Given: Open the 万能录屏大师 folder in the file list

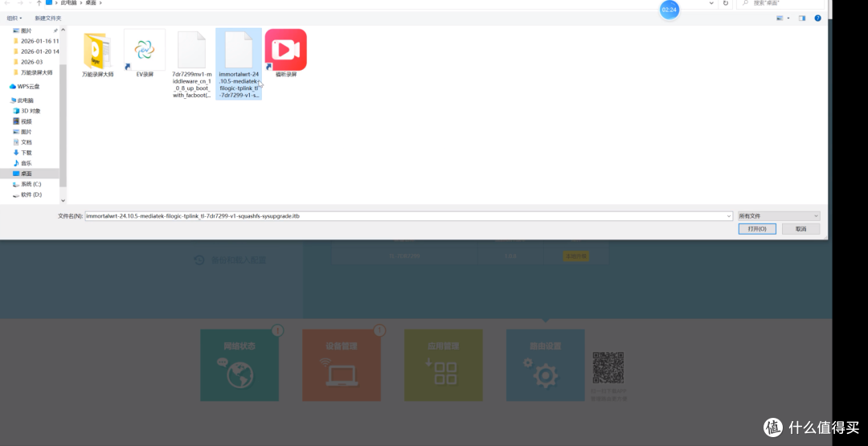Looking at the screenshot, I should (98, 54).
